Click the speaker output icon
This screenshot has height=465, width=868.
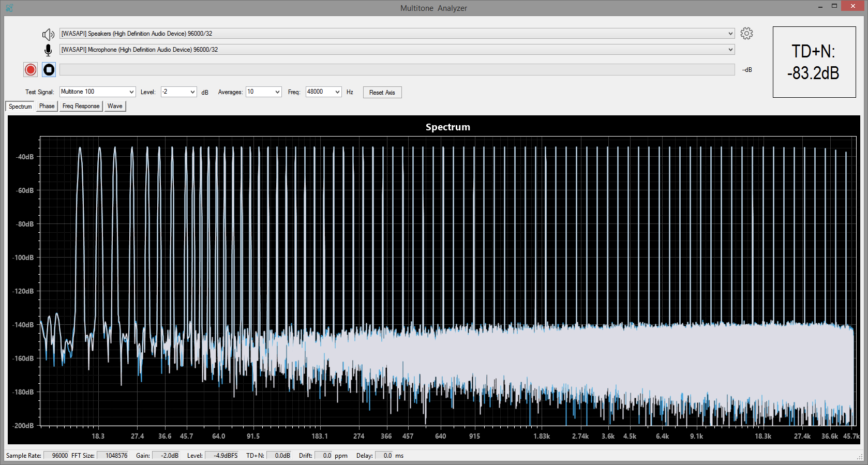[x=48, y=34]
